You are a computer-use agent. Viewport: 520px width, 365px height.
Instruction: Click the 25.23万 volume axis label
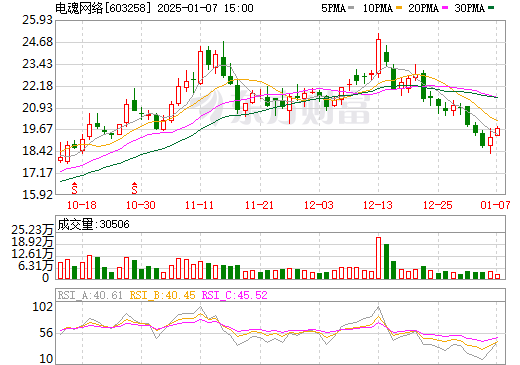click(x=32, y=230)
